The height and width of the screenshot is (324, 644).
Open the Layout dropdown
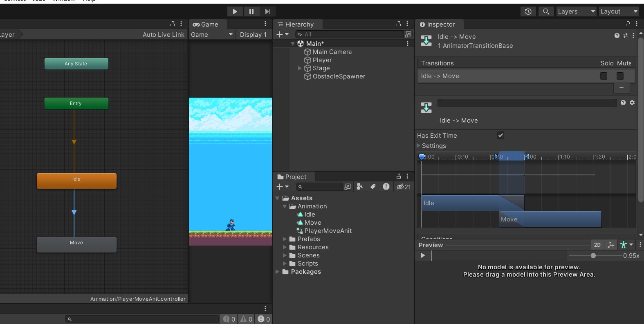pos(619,11)
